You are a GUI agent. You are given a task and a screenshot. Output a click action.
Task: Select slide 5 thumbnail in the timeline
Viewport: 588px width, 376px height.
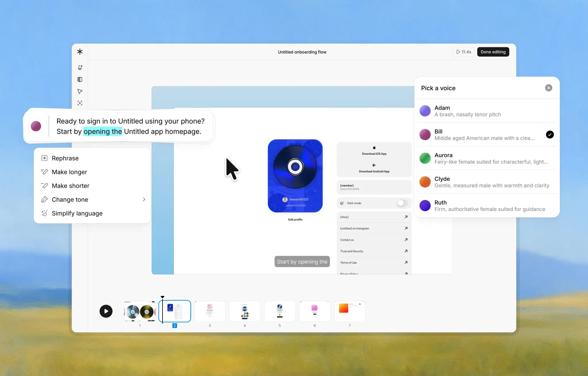(x=279, y=311)
